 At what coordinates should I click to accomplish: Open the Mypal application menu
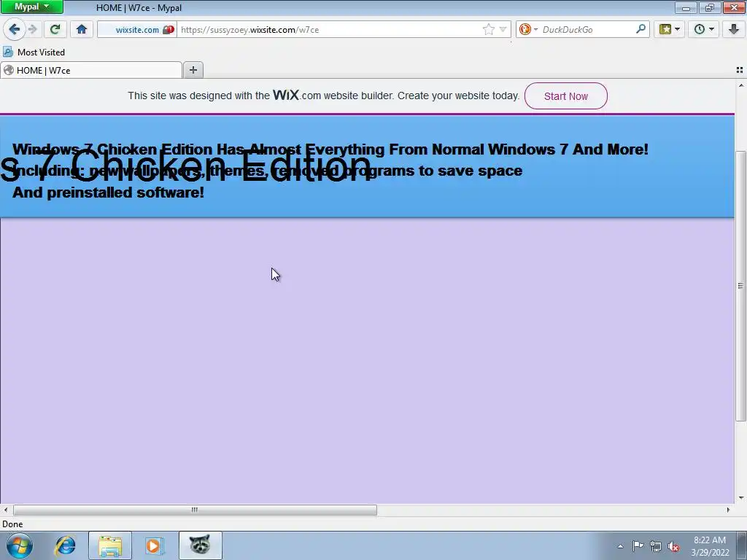(31, 7)
